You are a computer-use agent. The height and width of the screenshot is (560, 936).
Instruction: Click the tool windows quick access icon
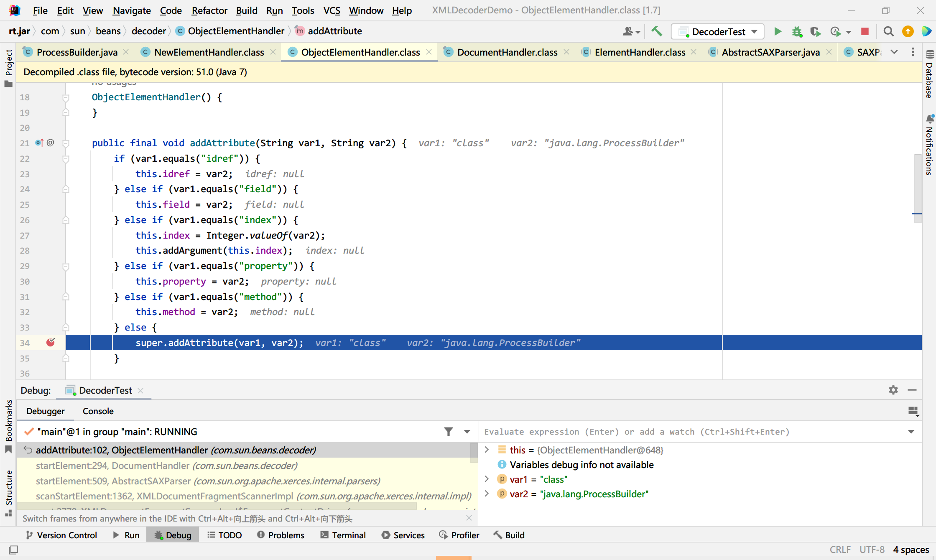pos(13,550)
